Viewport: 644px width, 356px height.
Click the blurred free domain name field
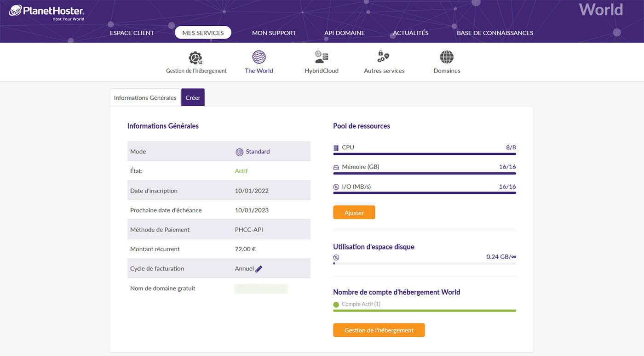(x=261, y=288)
